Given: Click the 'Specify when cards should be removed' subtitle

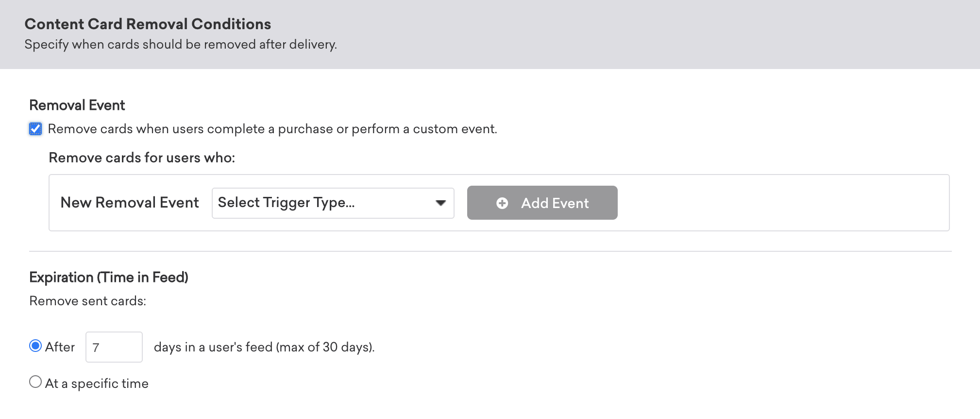Looking at the screenshot, I should click(181, 44).
